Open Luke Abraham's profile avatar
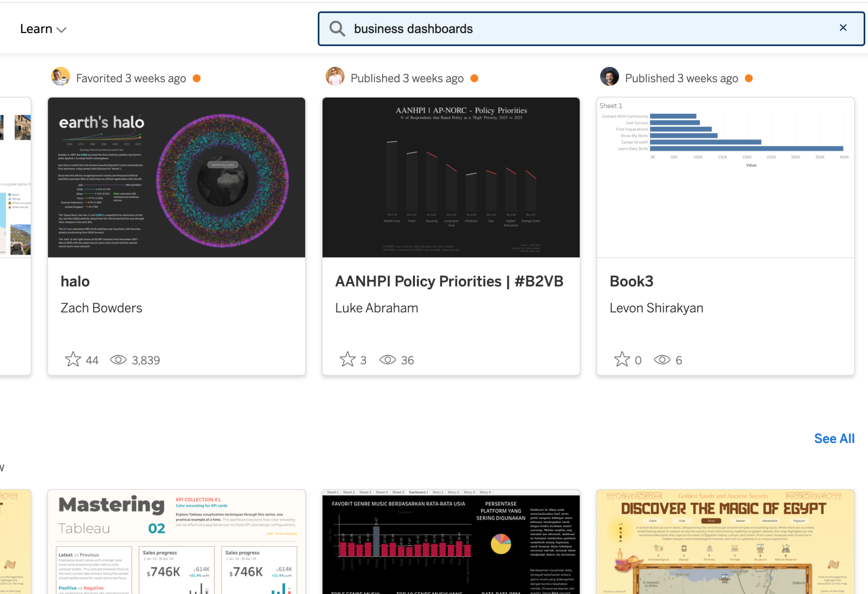 point(335,77)
